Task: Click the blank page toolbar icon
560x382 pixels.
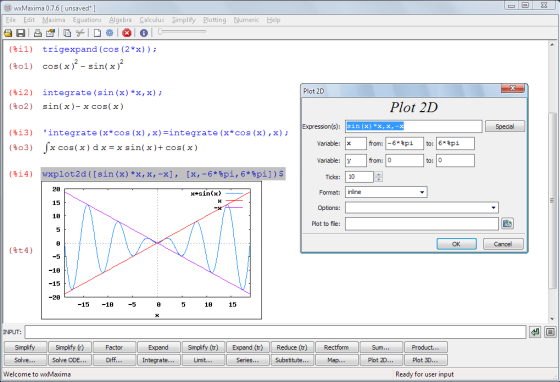Action: click(97, 33)
